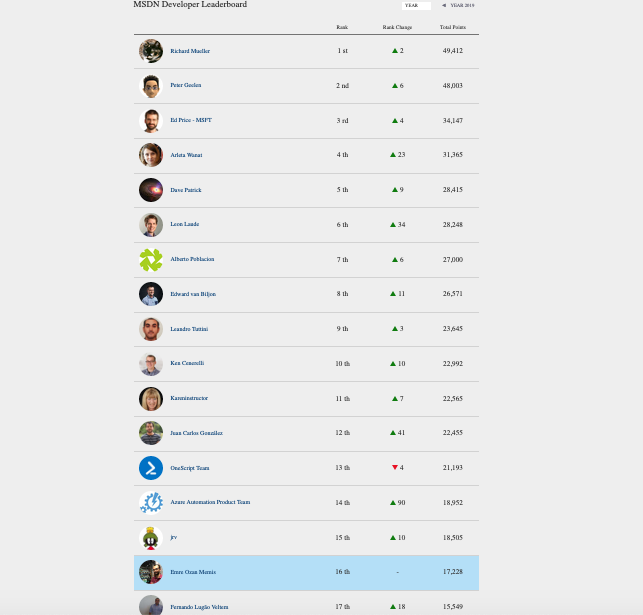
Task: Open Edward van Biljon's profile
Action: 193,294
